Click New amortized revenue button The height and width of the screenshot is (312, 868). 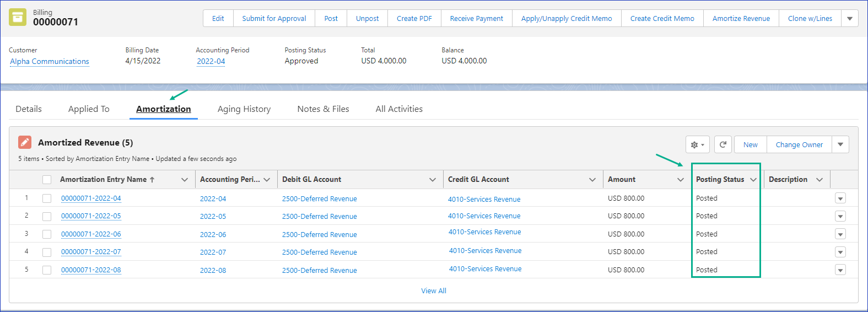pos(751,144)
